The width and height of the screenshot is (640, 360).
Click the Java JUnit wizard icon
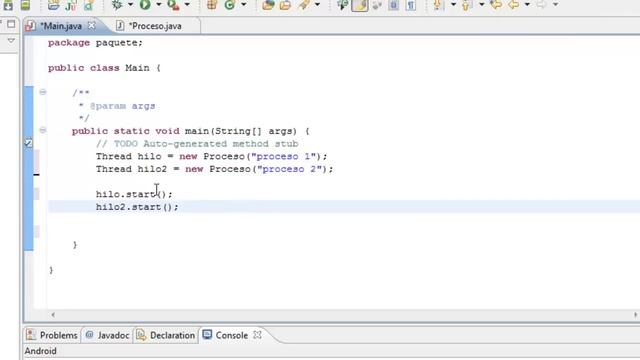[71, 5]
